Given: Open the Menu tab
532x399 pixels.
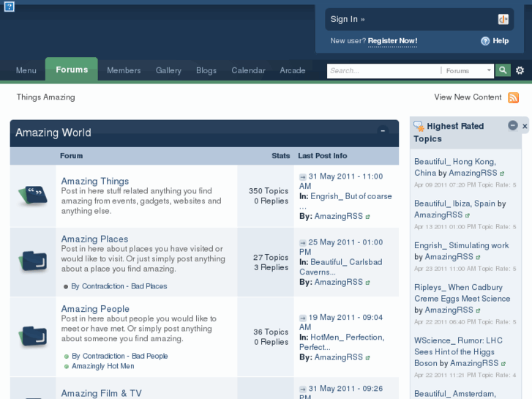Looking at the screenshot, I should [x=26, y=70].
